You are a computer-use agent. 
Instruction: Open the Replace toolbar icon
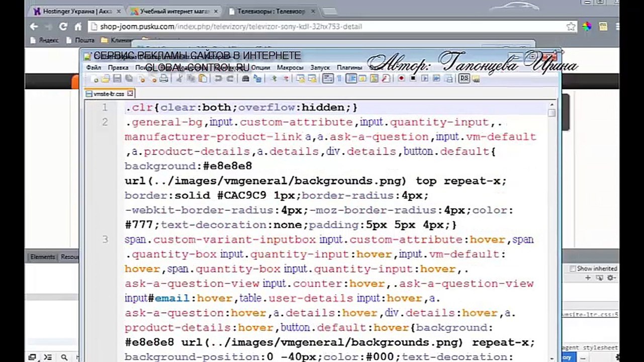[x=257, y=78]
